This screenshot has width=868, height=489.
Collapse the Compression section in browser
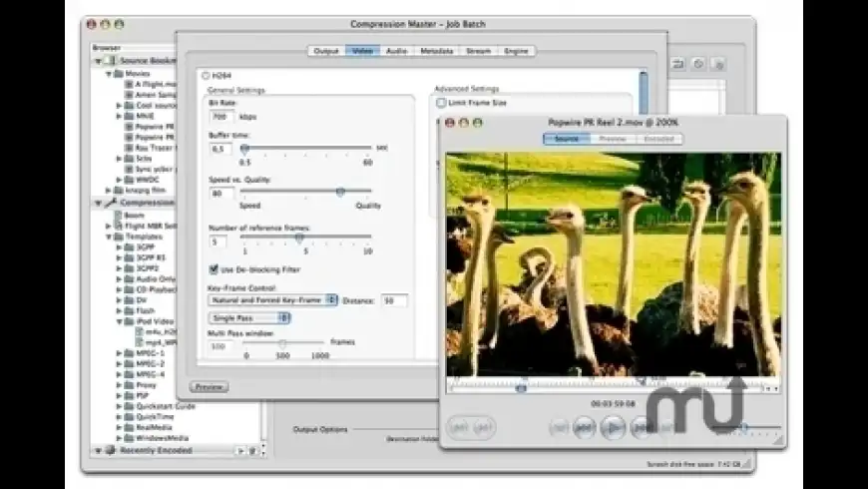pos(99,203)
